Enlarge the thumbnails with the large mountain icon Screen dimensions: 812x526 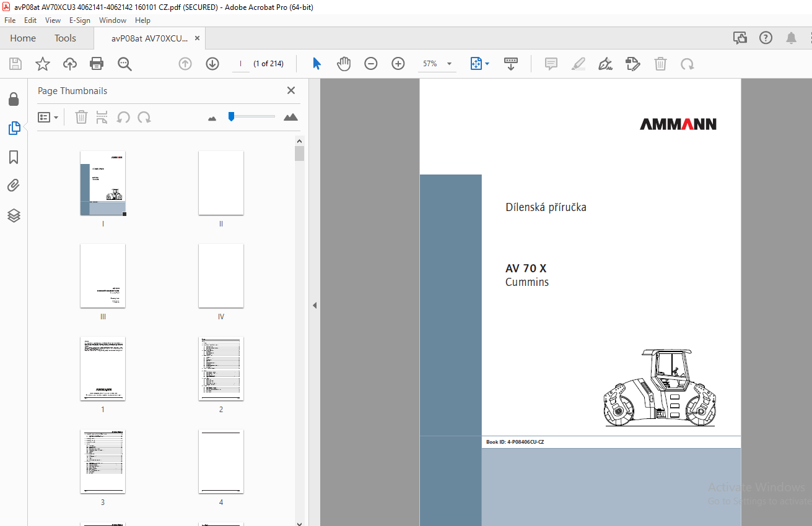point(290,117)
